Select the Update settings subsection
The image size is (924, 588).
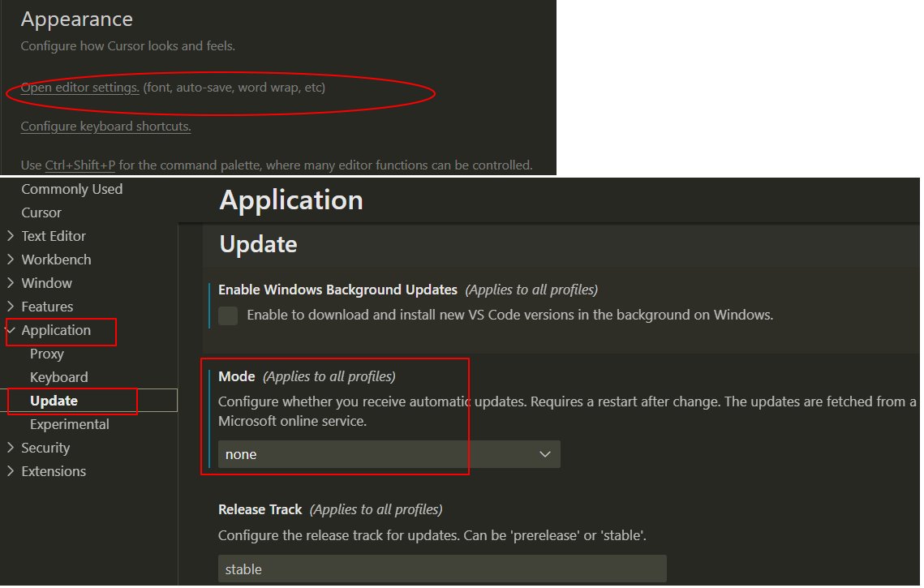54,401
